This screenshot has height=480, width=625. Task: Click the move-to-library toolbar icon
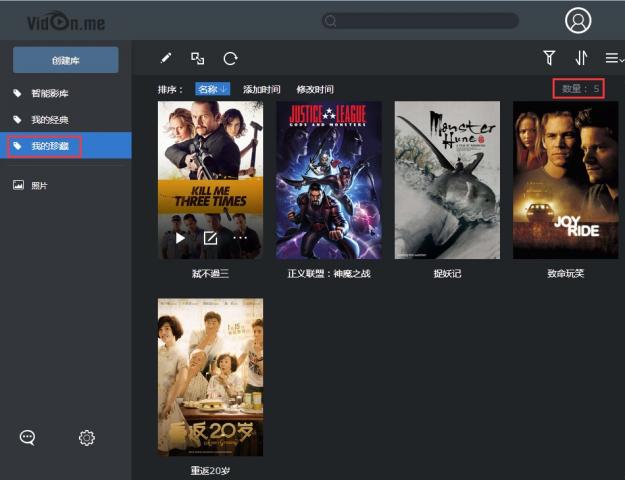197,58
